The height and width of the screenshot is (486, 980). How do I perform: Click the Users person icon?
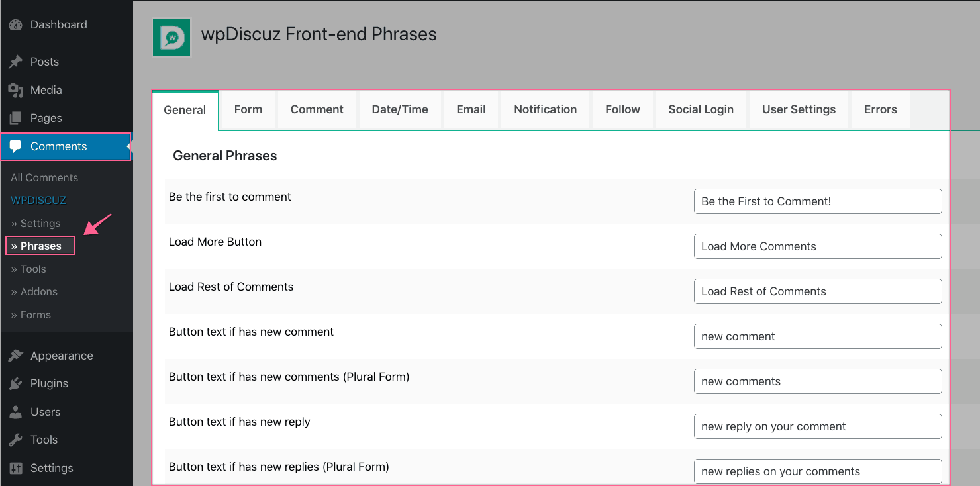click(x=16, y=412)
